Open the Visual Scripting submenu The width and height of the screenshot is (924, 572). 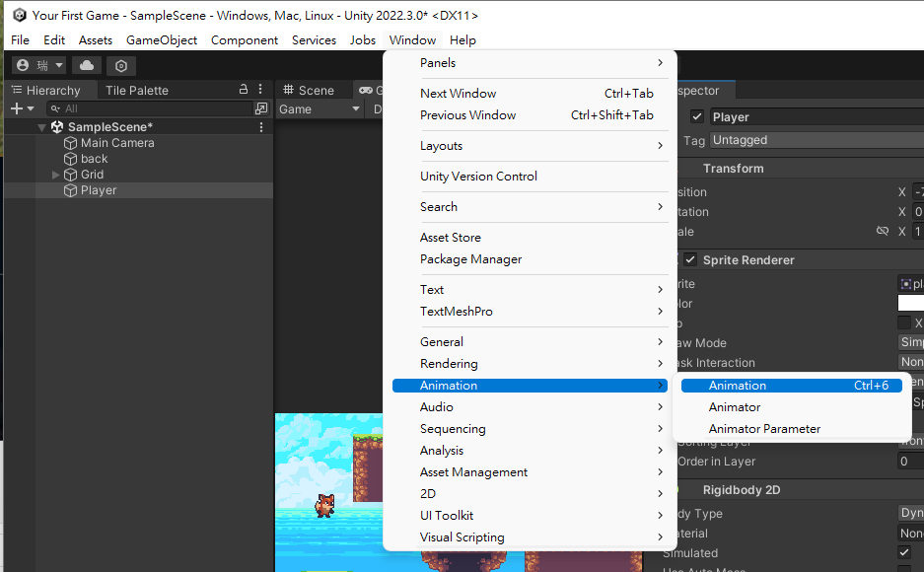coord(530,537)
